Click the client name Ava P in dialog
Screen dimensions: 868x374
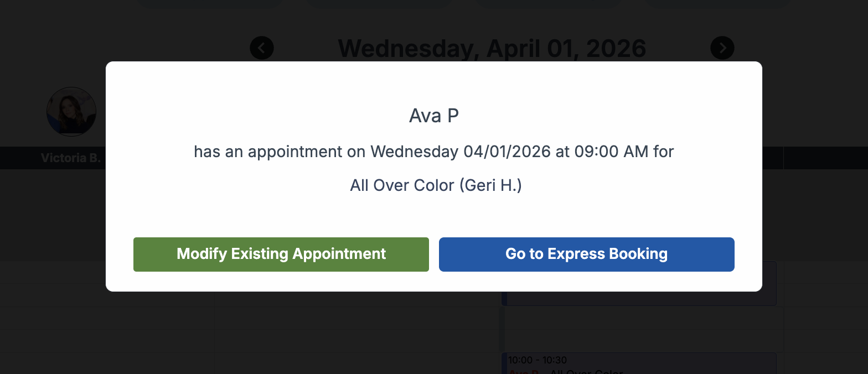click(433, 116)
